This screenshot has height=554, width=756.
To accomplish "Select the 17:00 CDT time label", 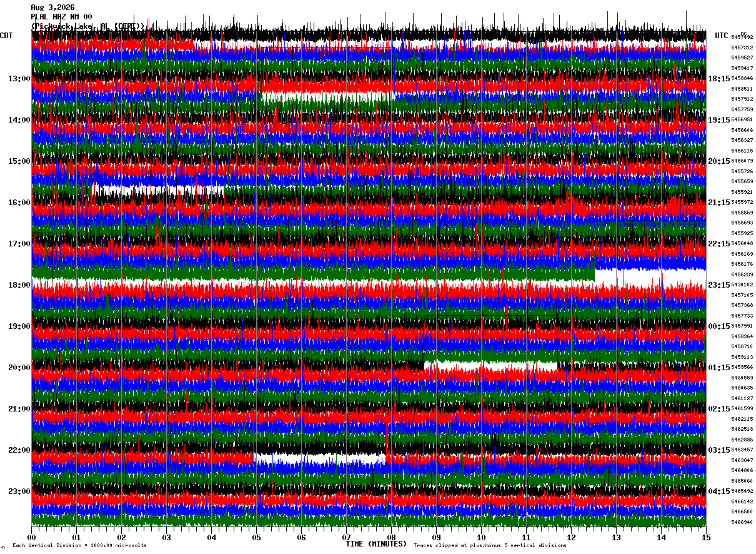I will tap(19, 244).
